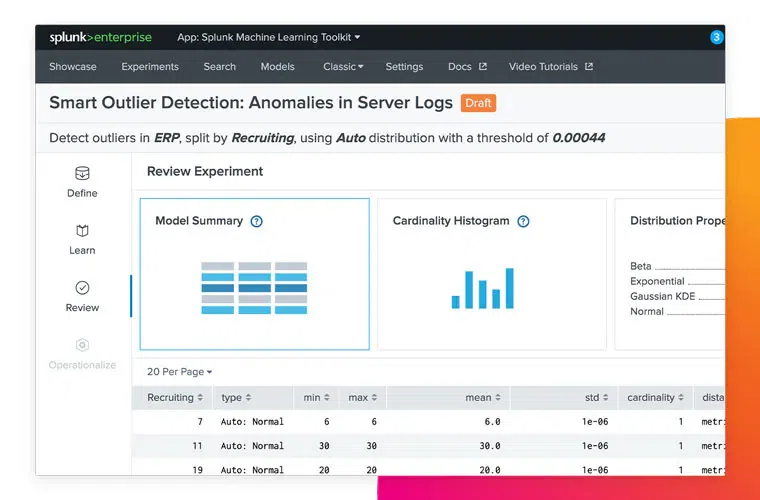Image resolution: width=760 pixels, height=500 pixels.
Task: Open the App: Splunk Machine Learning Toolkit dropdown
Action: 268,38
